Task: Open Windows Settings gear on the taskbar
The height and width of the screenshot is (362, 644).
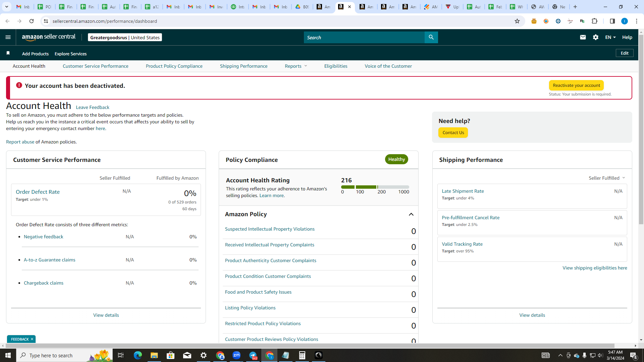Action: (x=204, y=355)
